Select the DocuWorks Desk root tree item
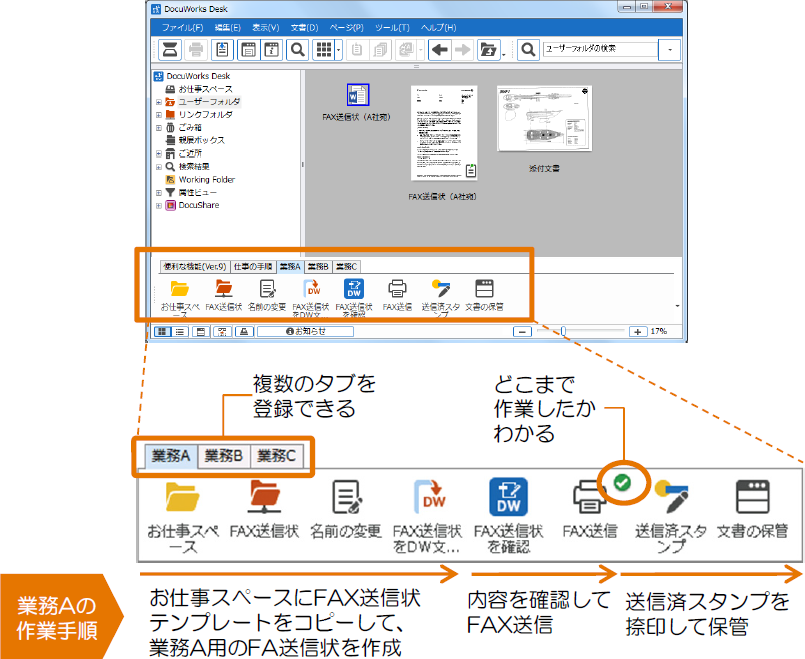 coord(198,76)
